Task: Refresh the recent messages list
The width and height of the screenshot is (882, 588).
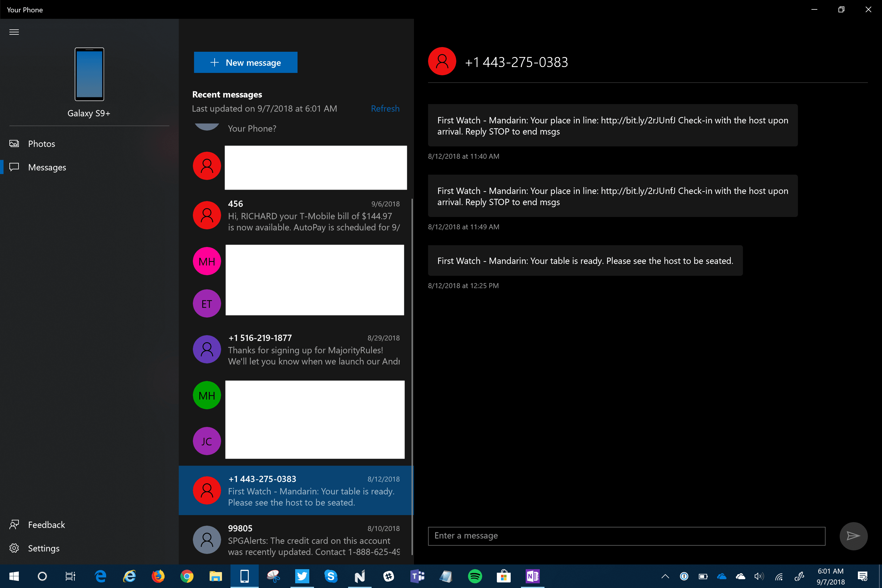Action: click(385, 109)
